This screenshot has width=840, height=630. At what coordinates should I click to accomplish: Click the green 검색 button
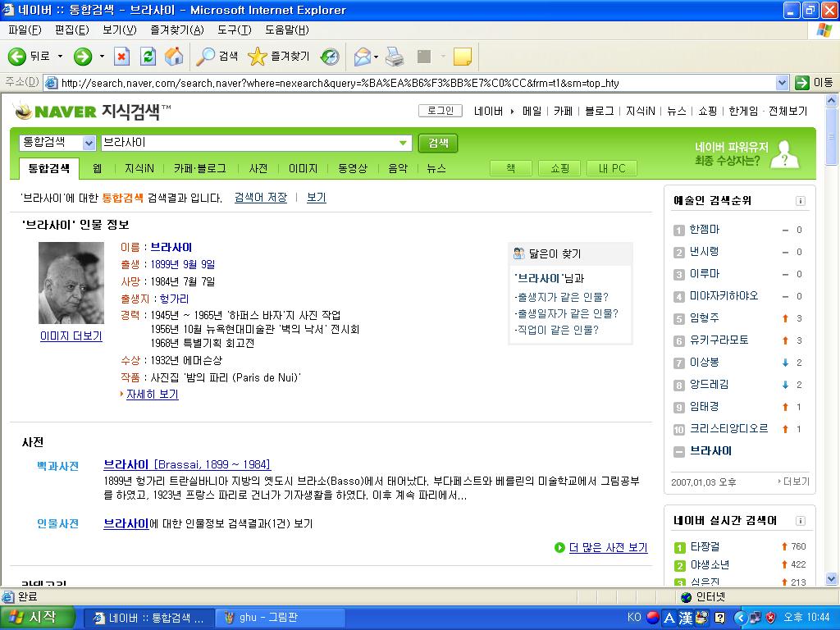pyautogui.click(x=438, y=143)
